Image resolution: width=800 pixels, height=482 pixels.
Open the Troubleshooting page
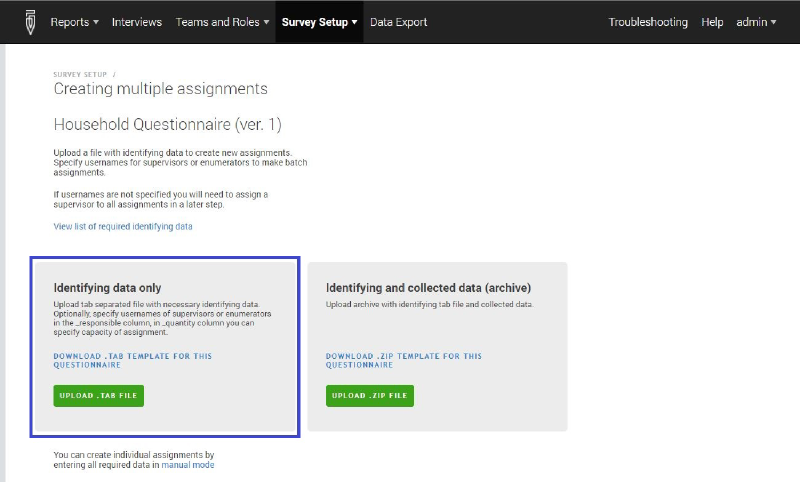(648, 22)
